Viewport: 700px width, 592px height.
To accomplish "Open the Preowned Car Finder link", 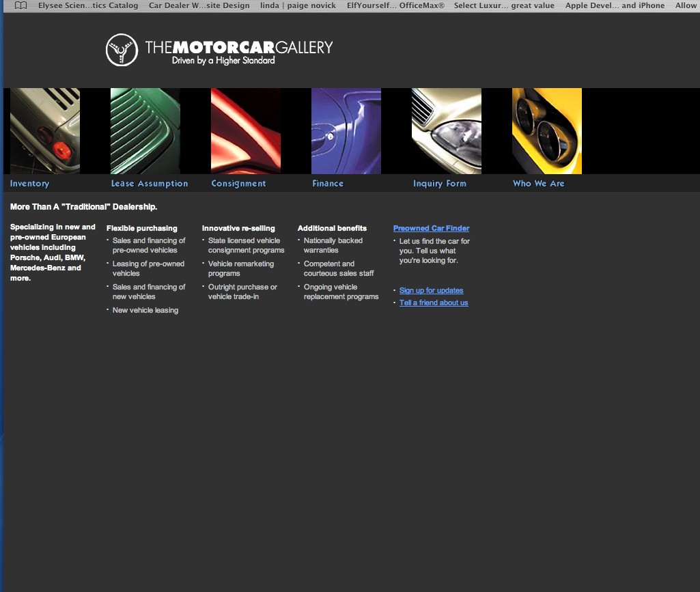I will 431,228.
